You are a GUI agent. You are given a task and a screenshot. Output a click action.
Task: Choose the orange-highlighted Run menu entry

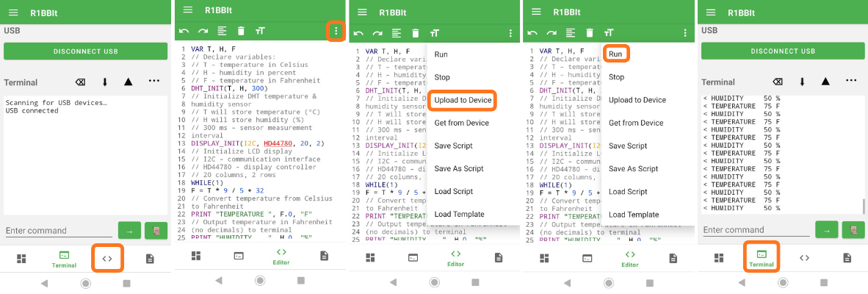(615, 54)
